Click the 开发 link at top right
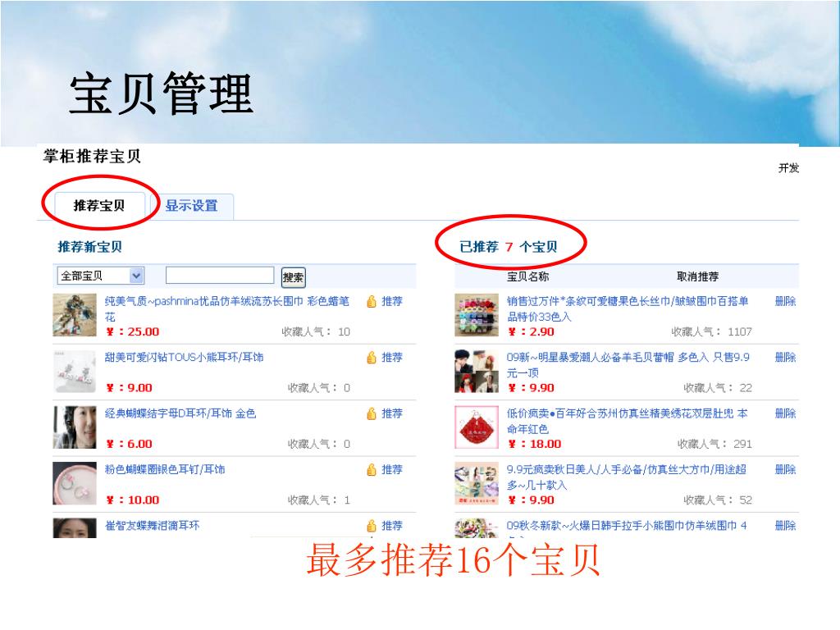The image size is (840, 630). pyautogui.click(x=788, y=168)
